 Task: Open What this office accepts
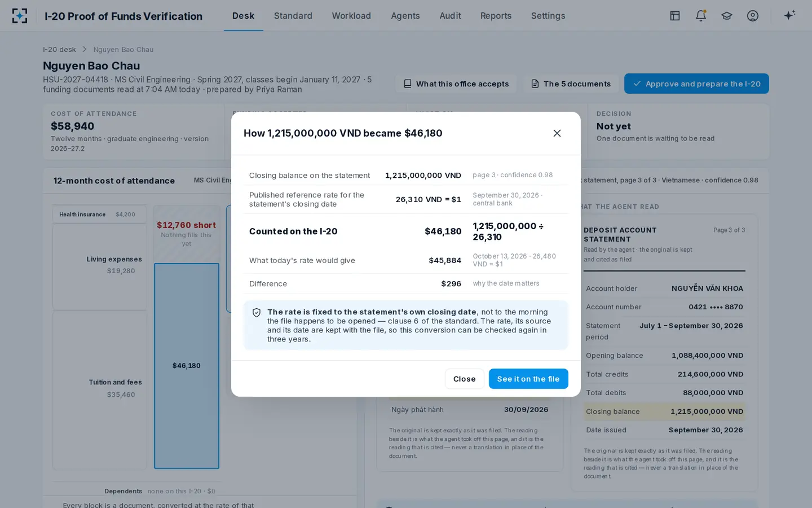click(456, 84)
